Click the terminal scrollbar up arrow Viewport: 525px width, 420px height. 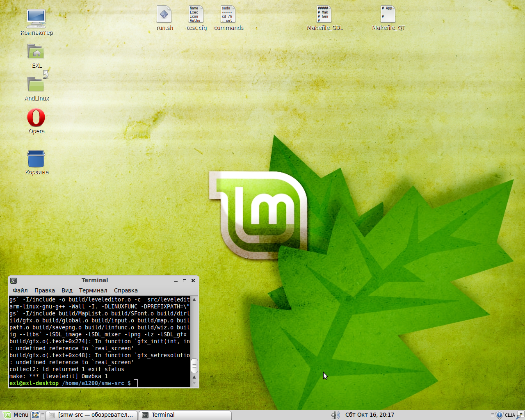[x=194, y=299]
